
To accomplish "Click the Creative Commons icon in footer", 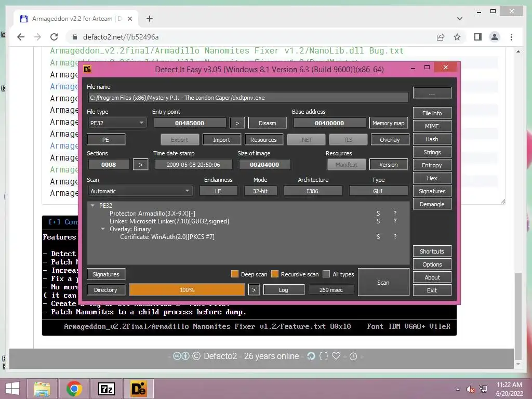I will (x=177, y=356).
